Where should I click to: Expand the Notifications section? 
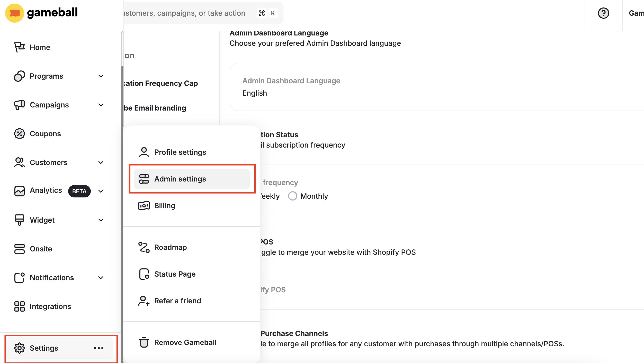click(101, 278)
